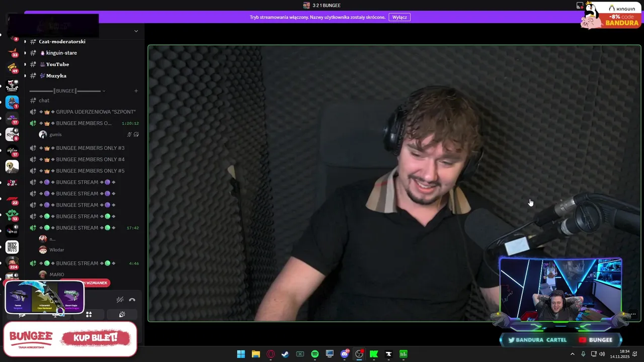
Task: Open server icon with badge 1
Action: click(x=12, y=103)
